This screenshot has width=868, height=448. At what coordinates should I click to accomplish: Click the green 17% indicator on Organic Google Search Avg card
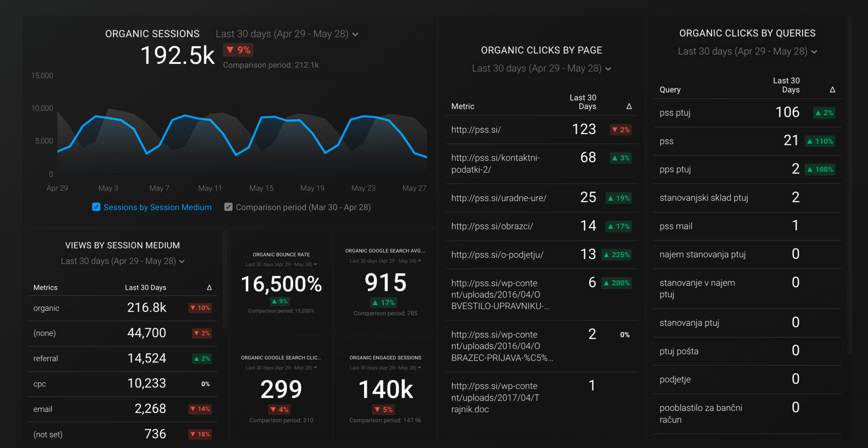tap(384, 302)
